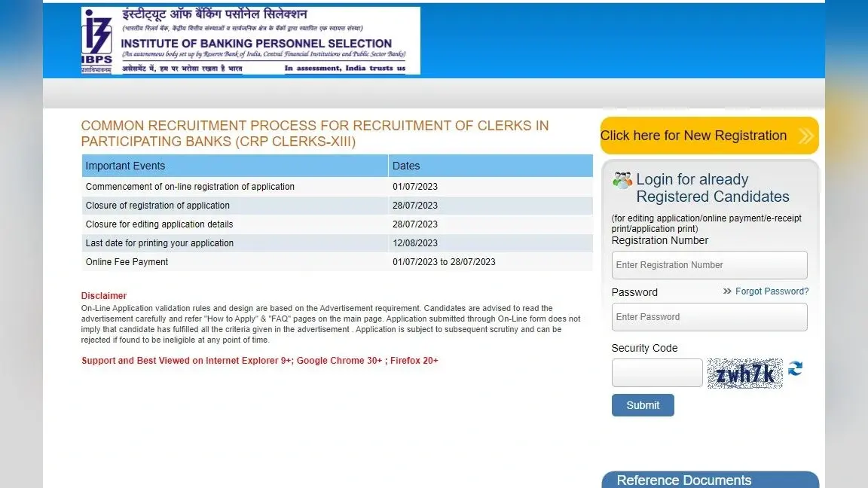Refresh the captcha security code
Image resolution: width=868 pixels, height=488 pixels.
(796, 368)
